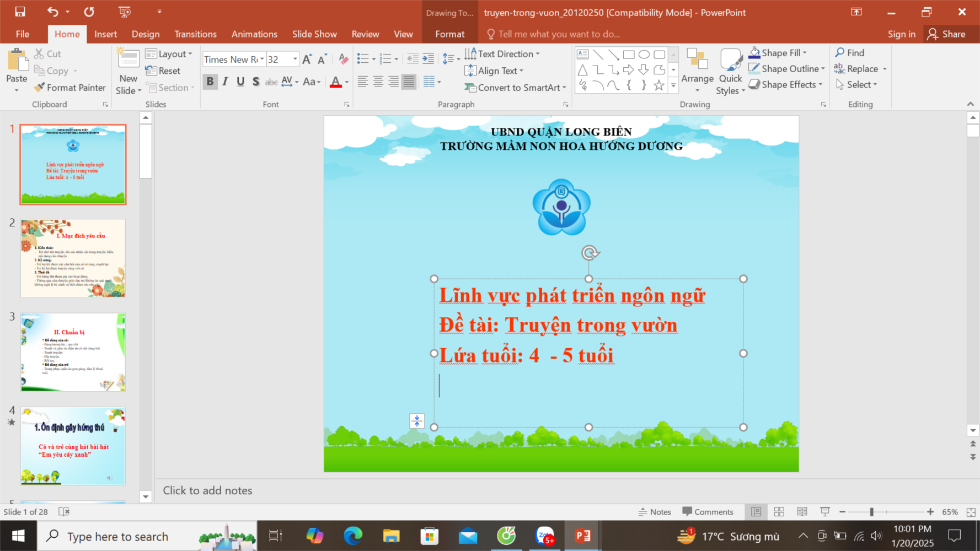Open the Layout dropdown menu

point(169,54)
